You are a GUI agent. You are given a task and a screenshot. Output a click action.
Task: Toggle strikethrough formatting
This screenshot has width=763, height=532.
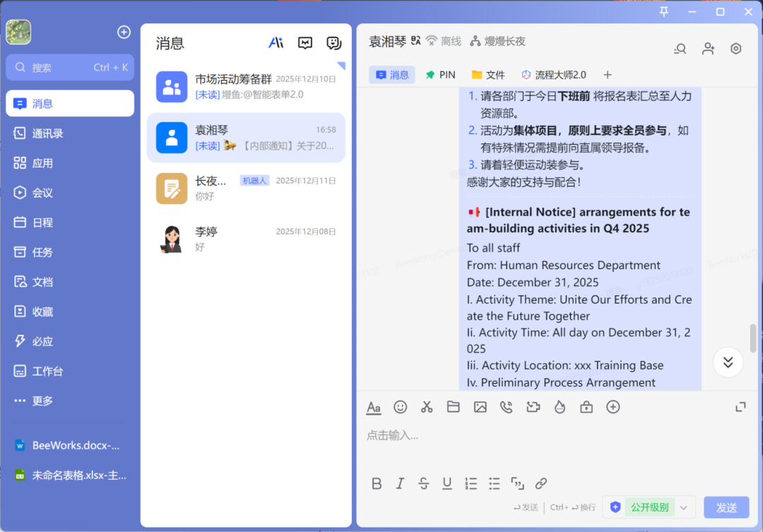click(x=423, y=483)
